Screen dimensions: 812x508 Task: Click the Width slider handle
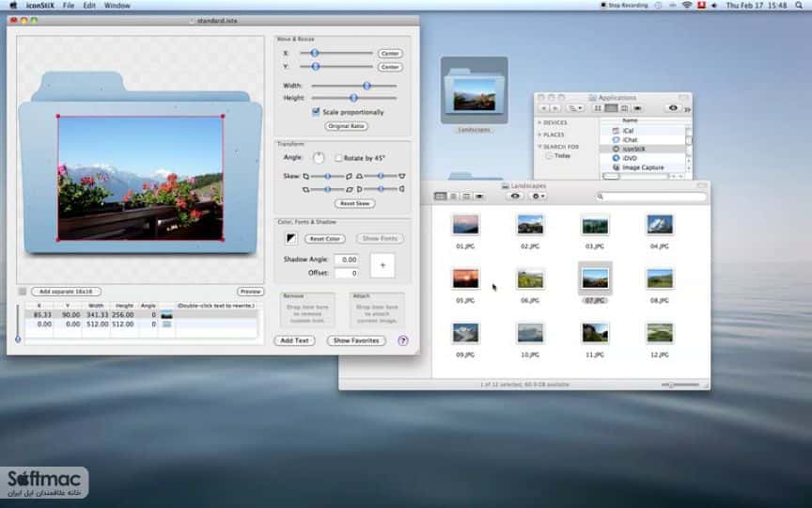point(367,86)
